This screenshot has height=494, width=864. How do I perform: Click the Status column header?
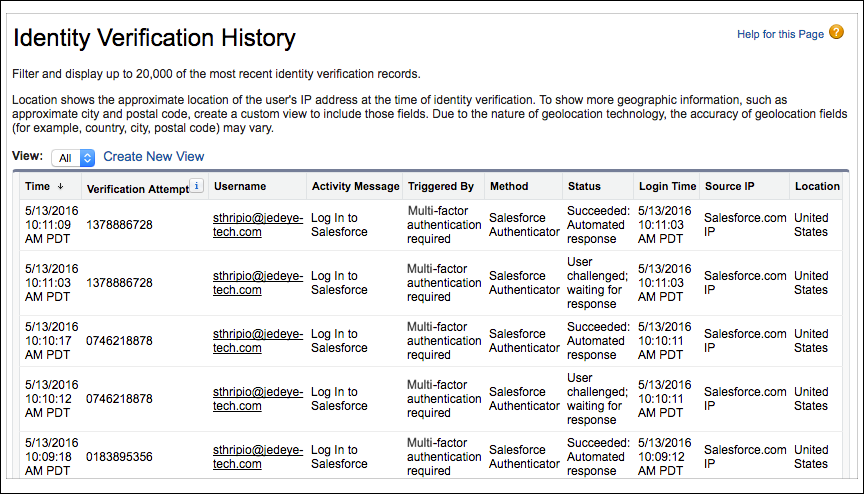[584, 186]
